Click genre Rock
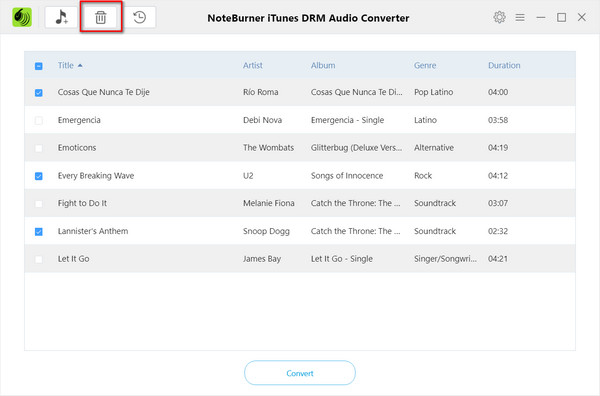This screenshot has width=600, height=396. tap(423, 176)
